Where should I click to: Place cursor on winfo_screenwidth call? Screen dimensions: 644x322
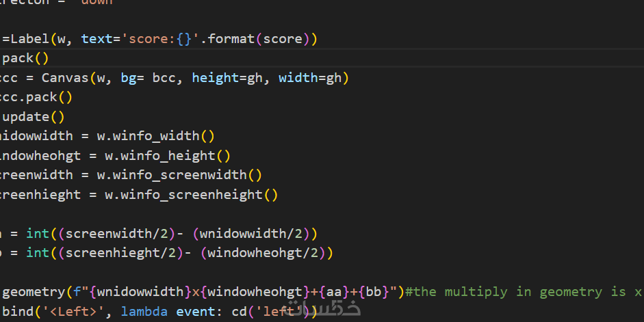coord(185,175)
